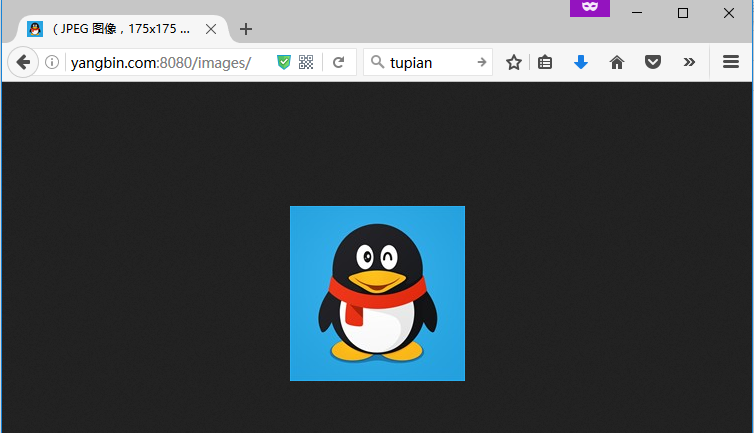
Task: Bookmark this page with the star
Action: click(x=514, y=62)
